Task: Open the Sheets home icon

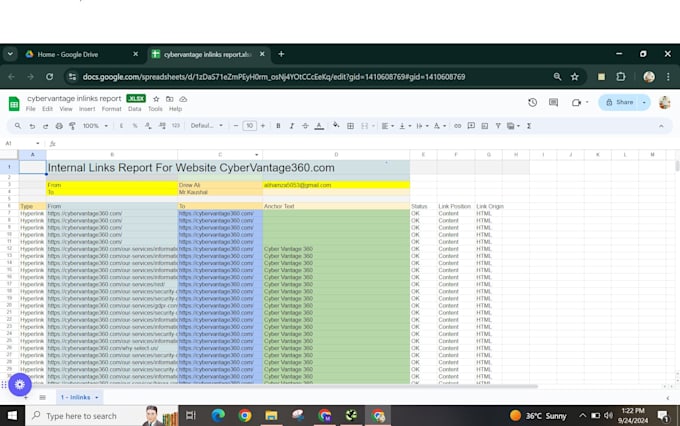Action: coord(14,103)
